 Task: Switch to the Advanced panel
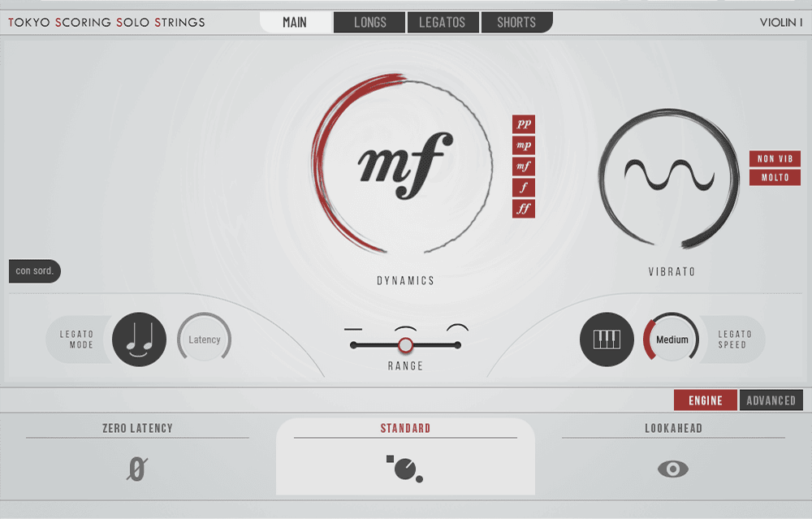771,400
